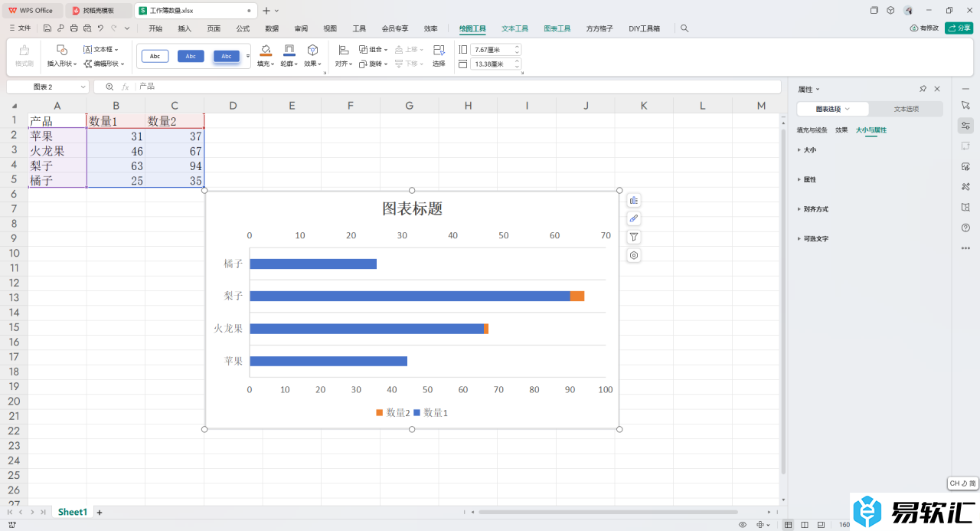The width and height of the screenshot is (980, 531).
Task: Open the 插入形状 insert shape dropdown
Action: [x=62, y=64]
